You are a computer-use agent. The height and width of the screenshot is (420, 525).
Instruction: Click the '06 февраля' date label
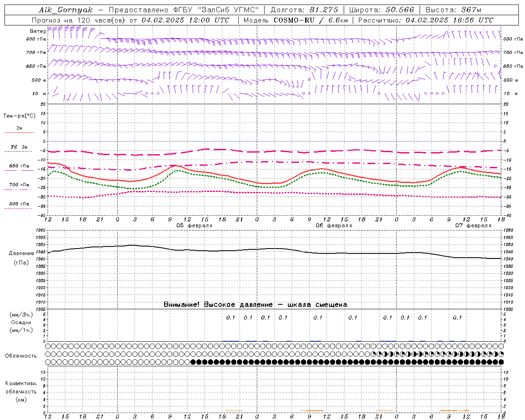point(334,226)
